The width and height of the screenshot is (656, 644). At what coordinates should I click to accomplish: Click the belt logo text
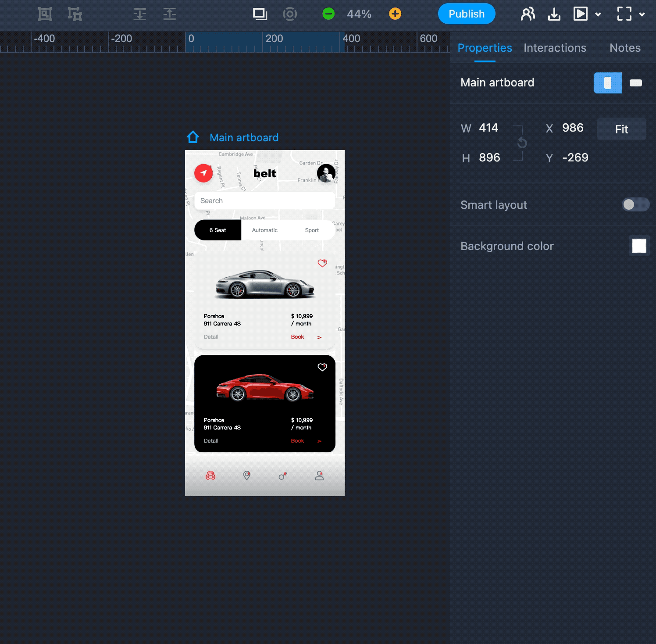pyautogui.click(x=265, y=173)
